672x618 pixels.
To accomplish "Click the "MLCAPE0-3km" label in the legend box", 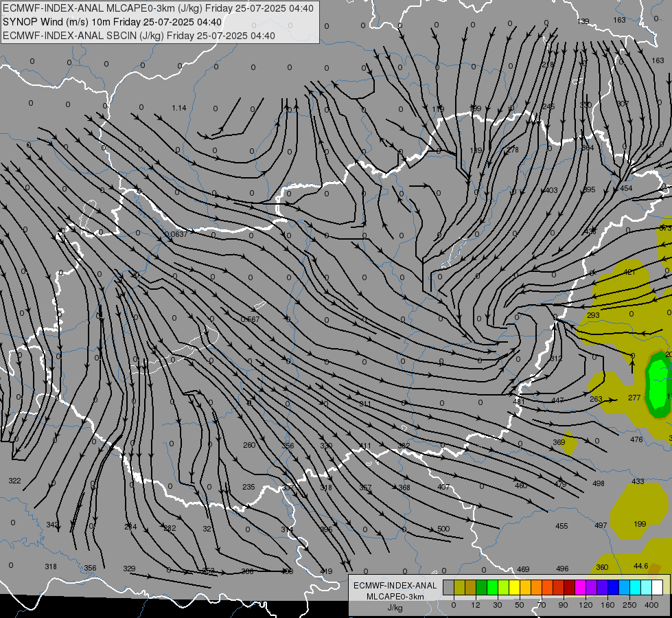I will (x=395, y=597).
